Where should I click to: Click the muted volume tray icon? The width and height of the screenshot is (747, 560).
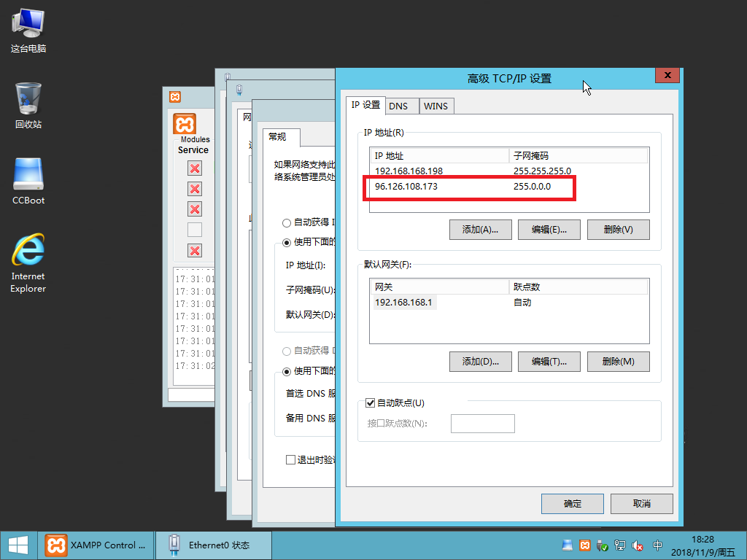coord(637,545)
